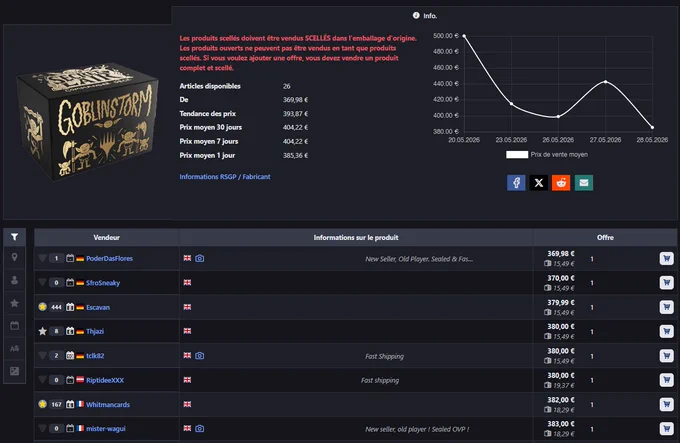The height and width of the screenshot is (443, 680).
Task: Toggle Prix de vente moyen legend swatch
Action: pyautogui.click(x=517, y=154)
